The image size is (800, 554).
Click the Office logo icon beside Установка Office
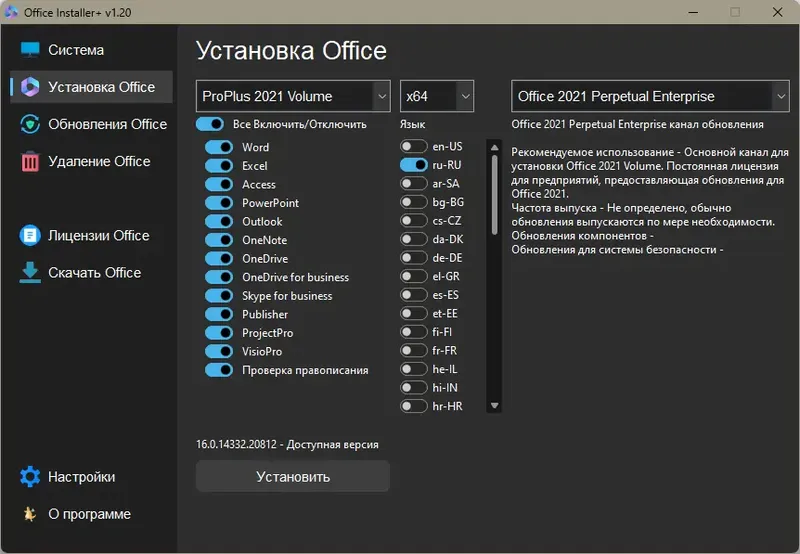point(30,87)
